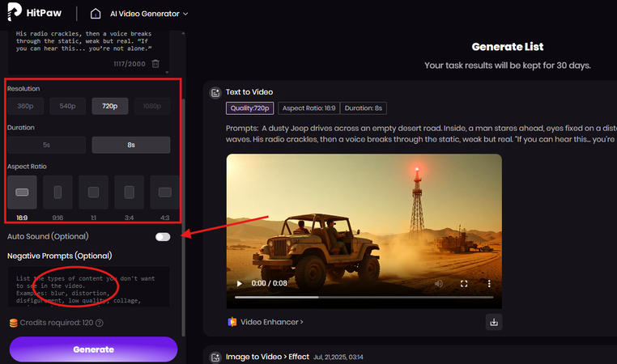Choose 5s duration
The image size is (617, 364).
(46, 145)
